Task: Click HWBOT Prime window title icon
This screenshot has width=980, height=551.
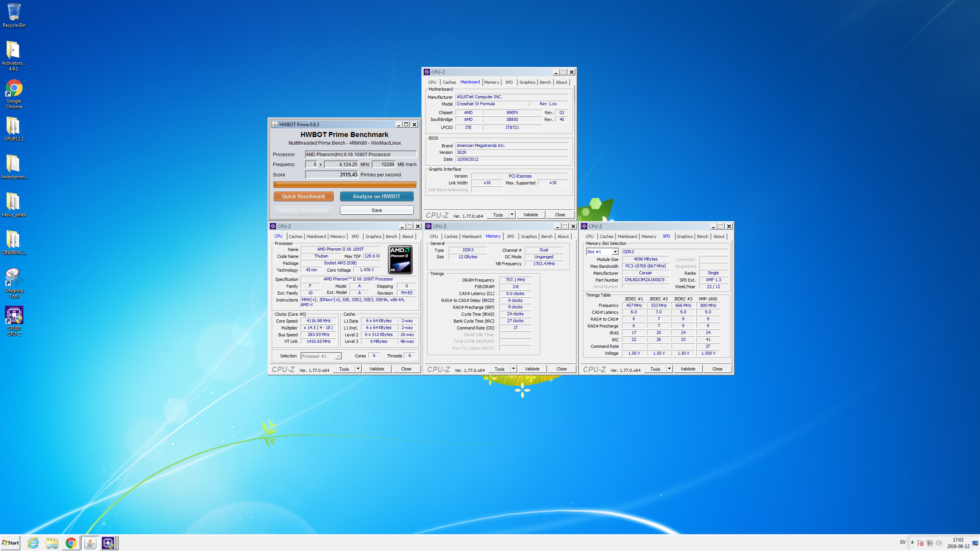Action: coord(274,124)
